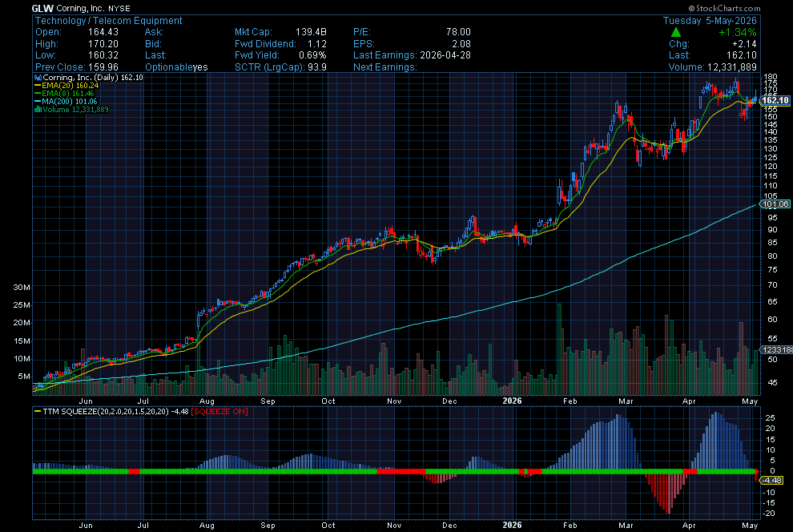Select the 162.10 last price tag

coord(775,100)
